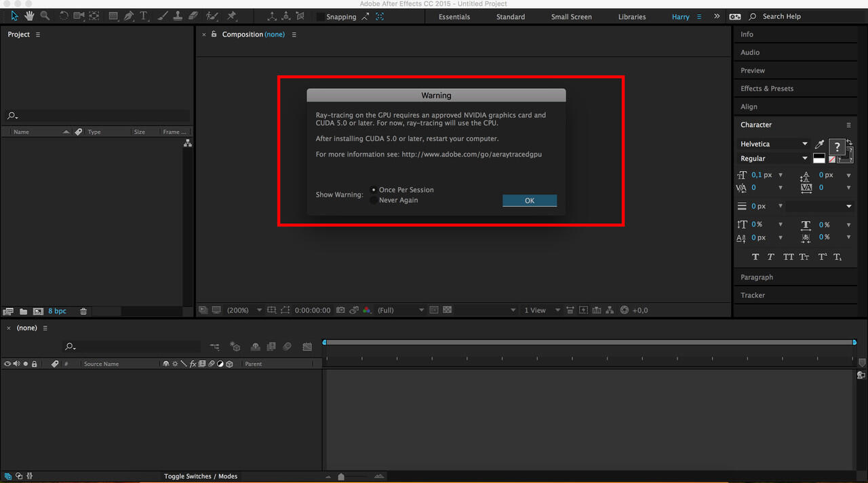Select the Zoom magnifier tool
Screen dimensions: 868x483
(45, 16)
